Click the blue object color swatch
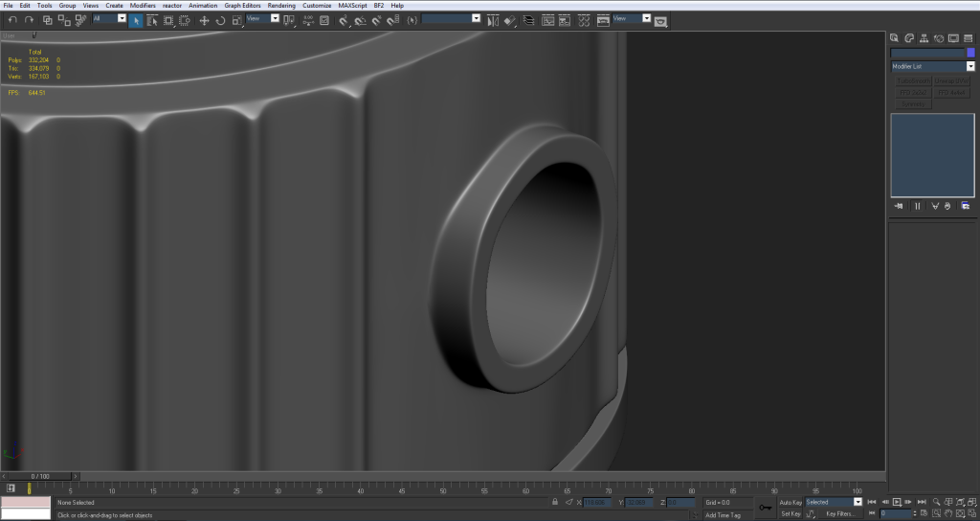The width and height of the screenshot is (980, 521). click(970, 53)
